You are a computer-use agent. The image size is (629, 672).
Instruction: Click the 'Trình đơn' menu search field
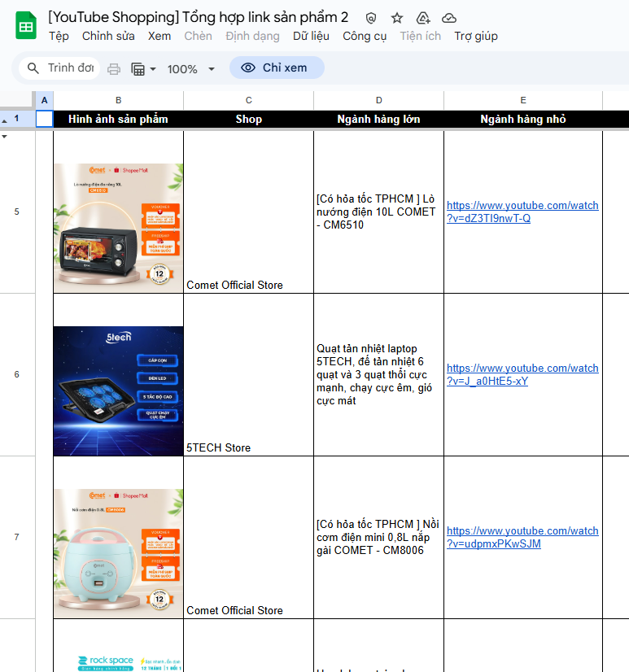(x=71, y=68)
